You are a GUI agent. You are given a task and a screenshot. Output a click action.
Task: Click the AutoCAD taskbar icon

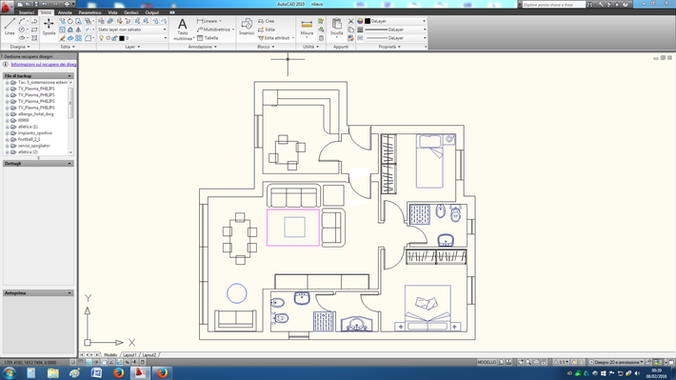click(x=140, y=373)
